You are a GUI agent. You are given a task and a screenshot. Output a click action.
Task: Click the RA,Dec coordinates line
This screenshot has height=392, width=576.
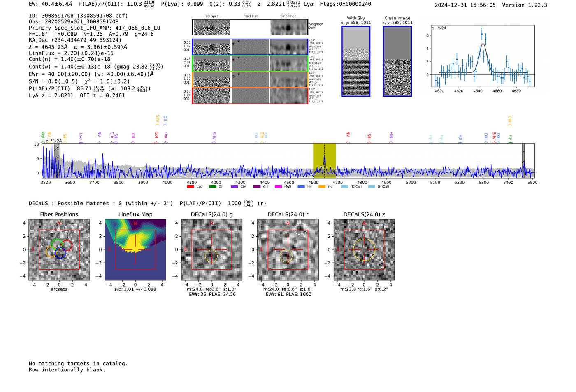click(x=75, y=40)
